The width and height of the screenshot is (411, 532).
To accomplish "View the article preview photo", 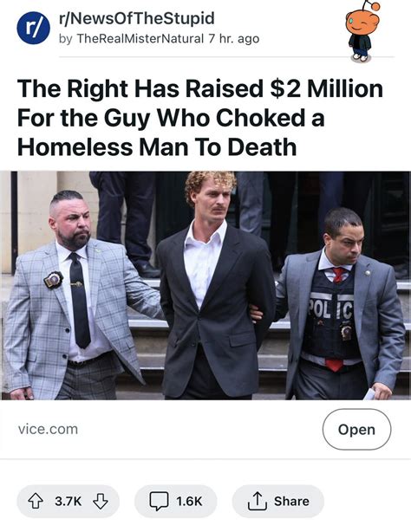I will (205, 285).
